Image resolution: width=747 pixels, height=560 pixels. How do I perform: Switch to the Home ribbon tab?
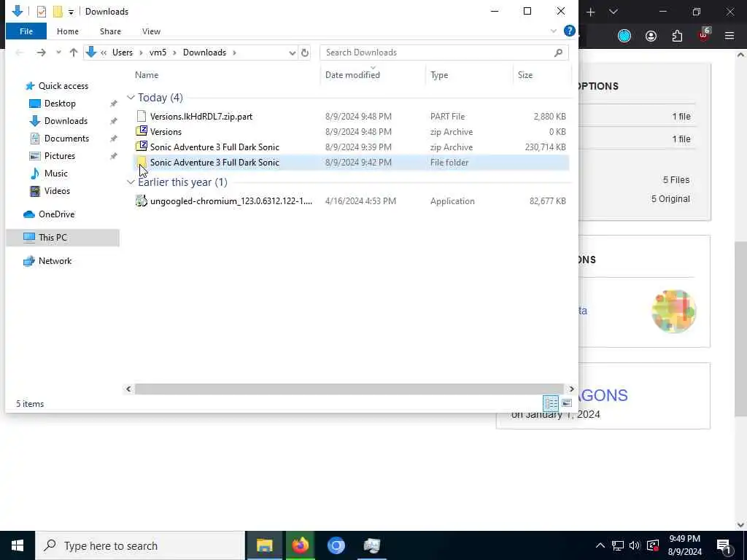point(68,31)
